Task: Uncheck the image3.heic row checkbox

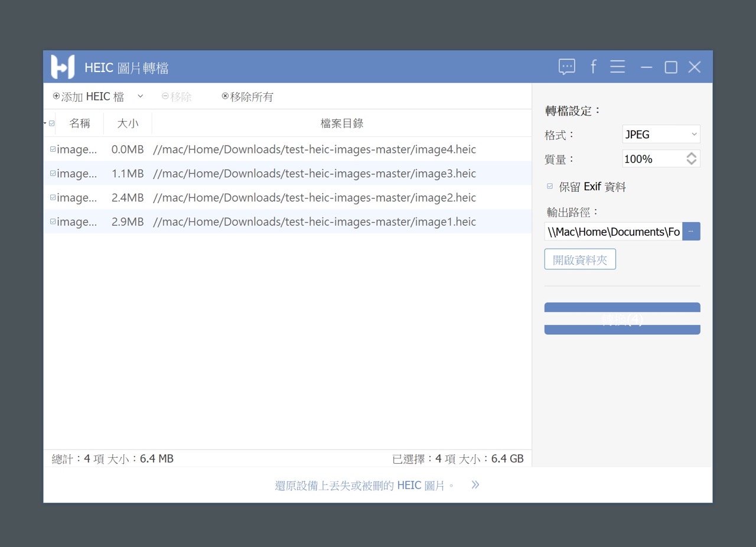Action: [53, 174]
